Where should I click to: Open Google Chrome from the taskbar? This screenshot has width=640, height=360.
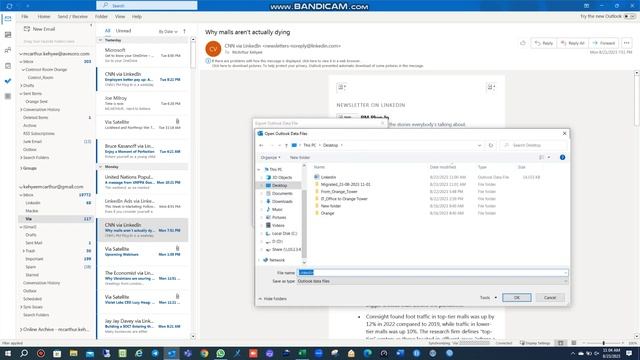pyautogui.click(x=204, y=353)
